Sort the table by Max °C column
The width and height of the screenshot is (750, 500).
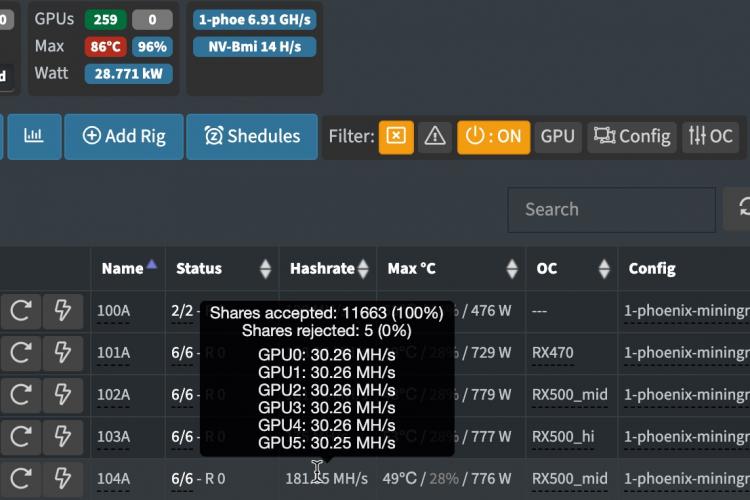(x=452, y=268)
